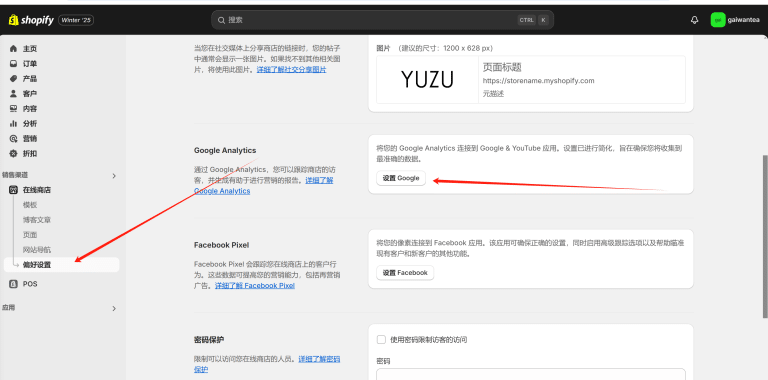
Task: Click the 设置 Facebook button
Action: (405, 273)
